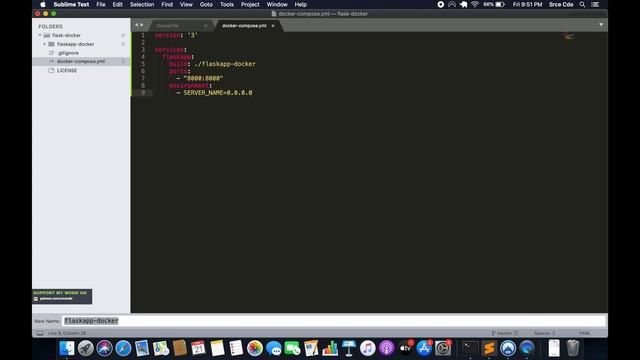
Task: Open Terminal icon in dock
Action: click(x=470, y=348)
